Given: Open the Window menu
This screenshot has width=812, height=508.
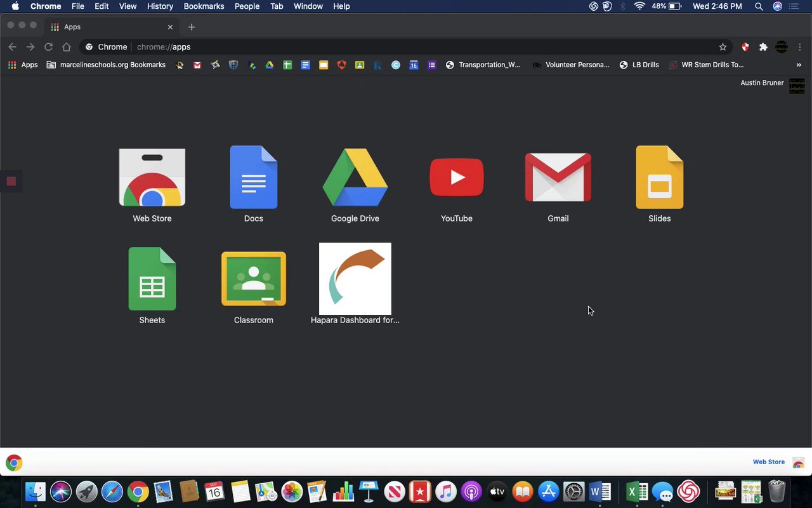Looking at the screenshot, I should point(308,6).
